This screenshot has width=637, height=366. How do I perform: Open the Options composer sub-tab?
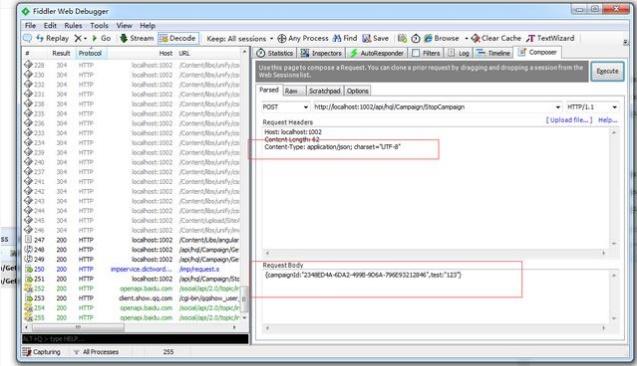357,91
